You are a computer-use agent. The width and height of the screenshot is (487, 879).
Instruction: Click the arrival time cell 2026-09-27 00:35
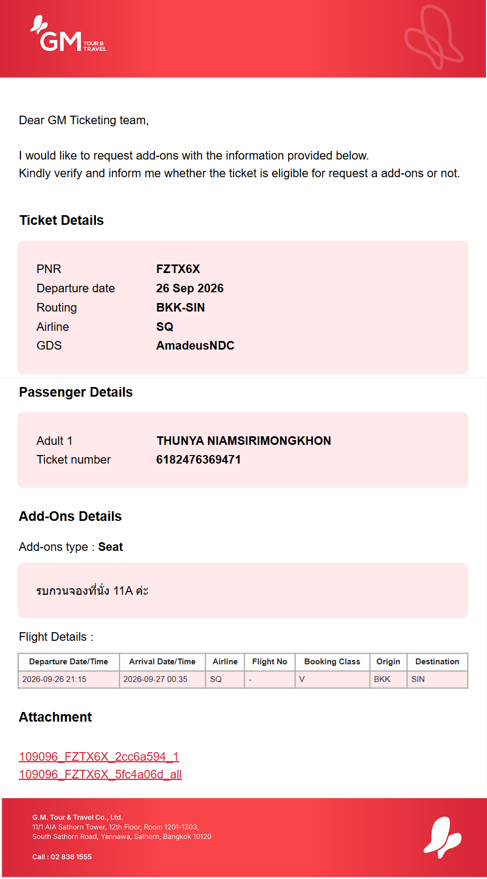163,679
